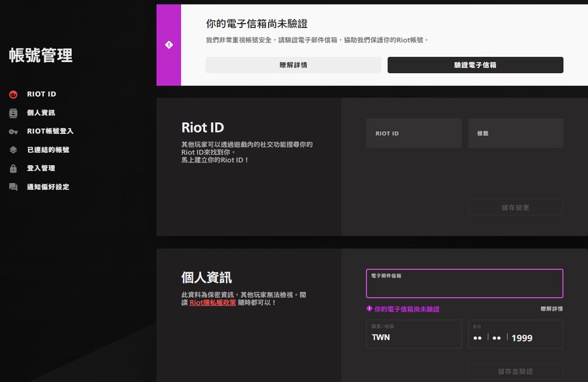This screenshot has width=588, height=382.
Task: Click the red Riot ID sidebar icon
Action: [x=13, y=95]
